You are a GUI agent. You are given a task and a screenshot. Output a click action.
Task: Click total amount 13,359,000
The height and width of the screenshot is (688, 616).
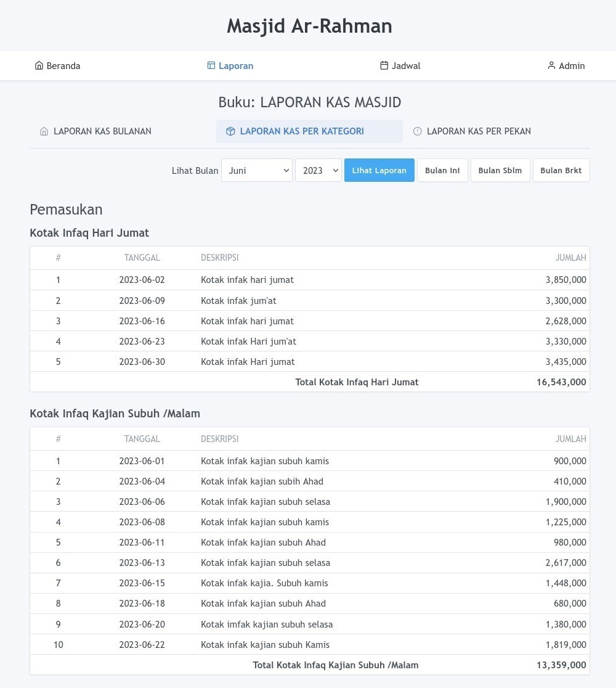coord(561,665)
